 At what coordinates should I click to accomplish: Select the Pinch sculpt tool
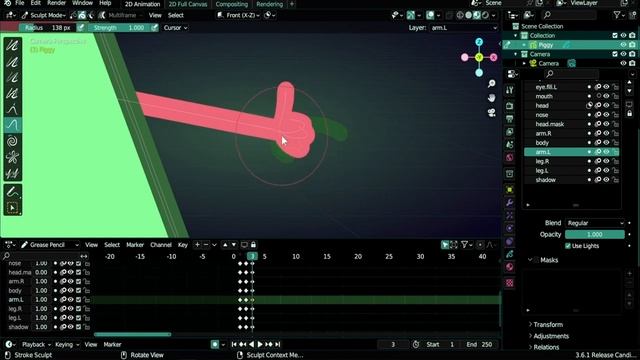point(13,157)
